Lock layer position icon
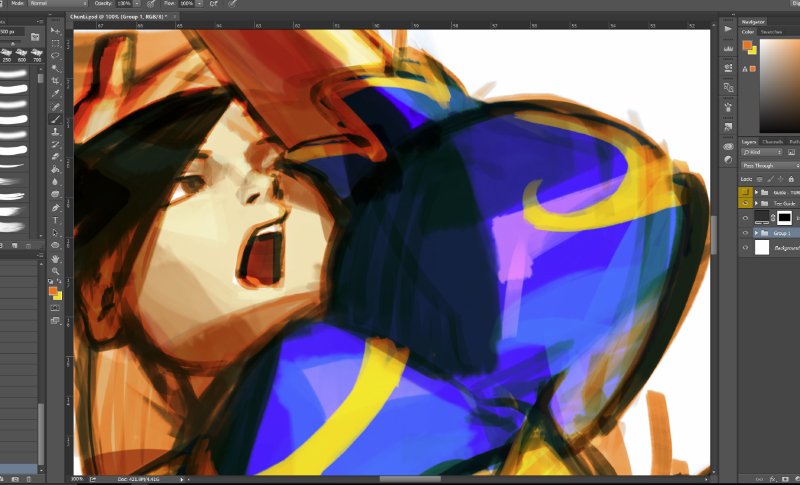800x485 pixels. click(781, 179)
